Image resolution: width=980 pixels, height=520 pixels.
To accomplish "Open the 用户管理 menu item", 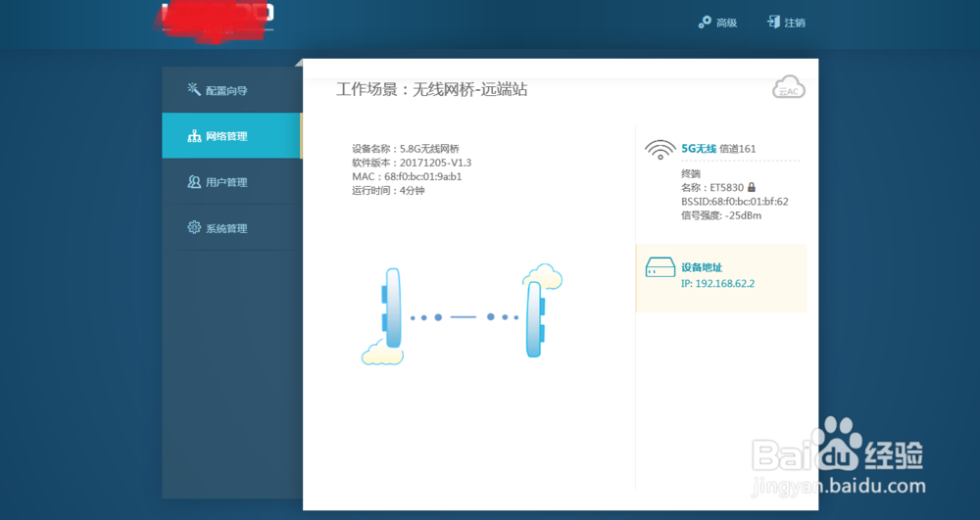I will tap(232, 181).
